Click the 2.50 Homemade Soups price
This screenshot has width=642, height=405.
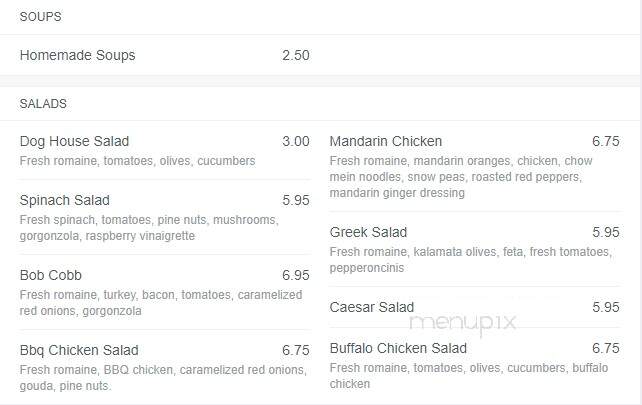(x=296, y=55)
